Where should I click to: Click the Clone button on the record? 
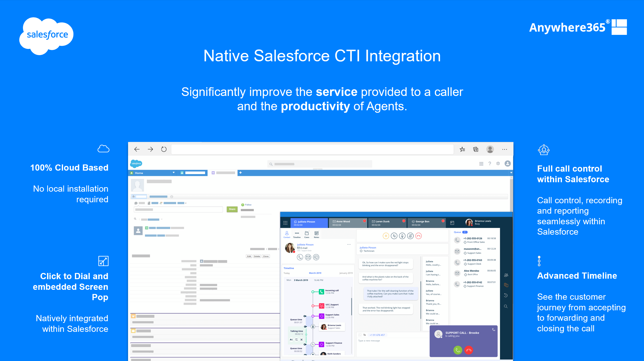[266, 256]
